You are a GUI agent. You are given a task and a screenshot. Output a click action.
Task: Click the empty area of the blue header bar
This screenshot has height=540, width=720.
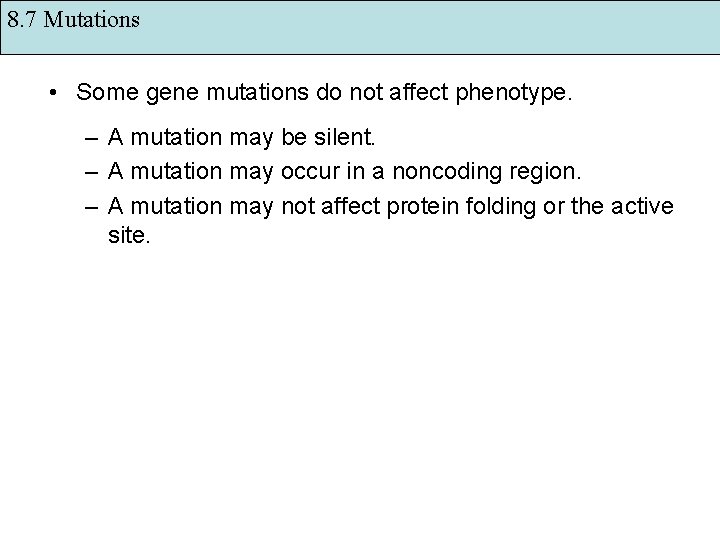430,27
